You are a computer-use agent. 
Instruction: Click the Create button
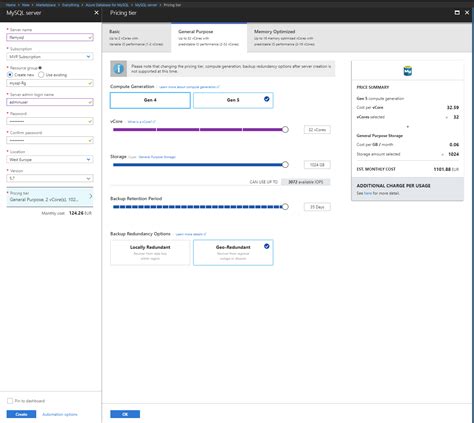pos(21,414)
